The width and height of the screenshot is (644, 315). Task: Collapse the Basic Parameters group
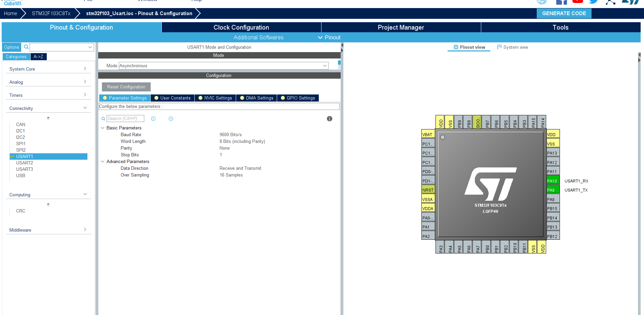[x=103, y=128]
